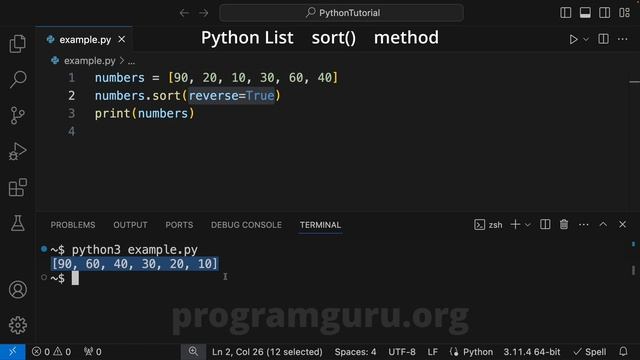This screenshot has height=360, width=640.
Task: Customize layout icon in title bar
Action: click(624, 13)
